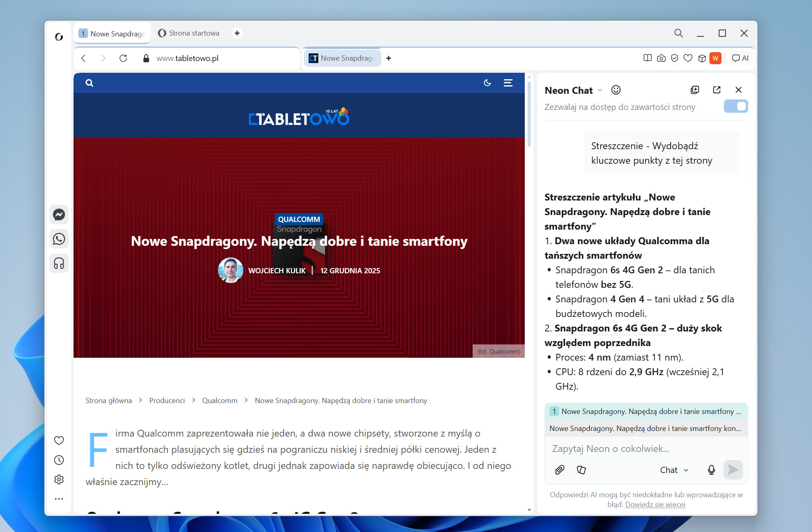Start voice input with the microphone icon
The image size is (812, 532).
pos(711,470)
